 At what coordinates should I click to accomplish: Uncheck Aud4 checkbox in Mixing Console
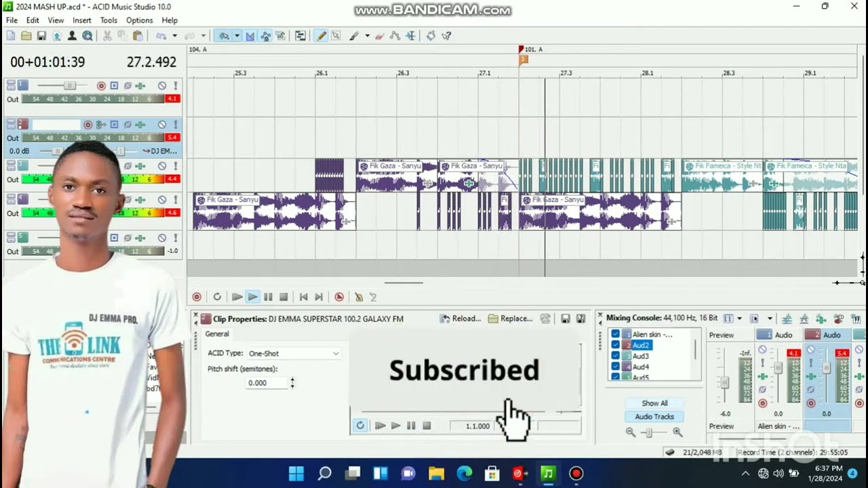point(615,367)
